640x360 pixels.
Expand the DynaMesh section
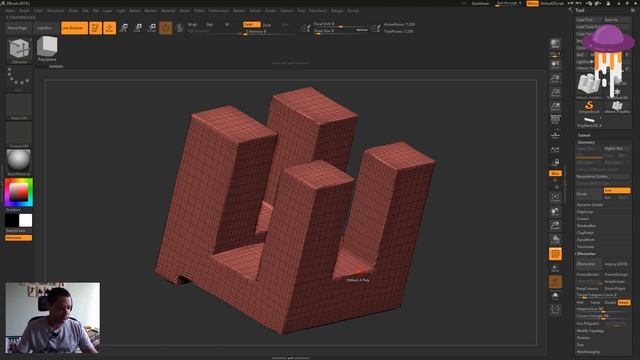585,240
